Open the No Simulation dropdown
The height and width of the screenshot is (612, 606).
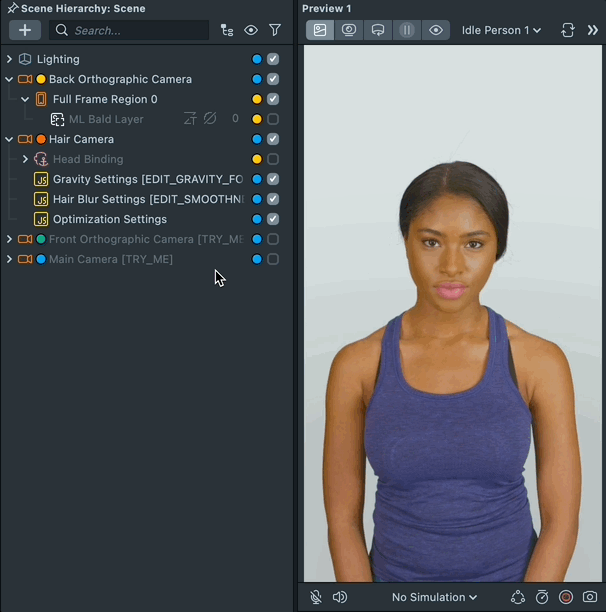point(434,597)
